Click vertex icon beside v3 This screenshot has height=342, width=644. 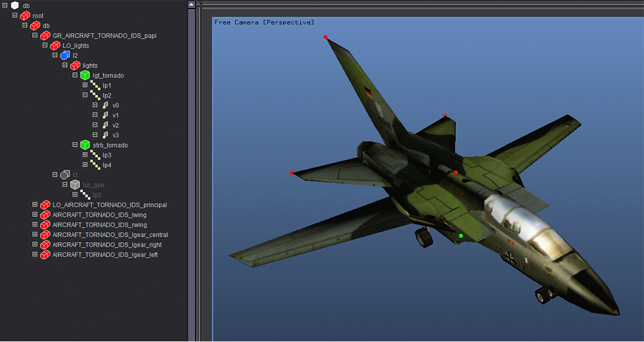point(105,135)
